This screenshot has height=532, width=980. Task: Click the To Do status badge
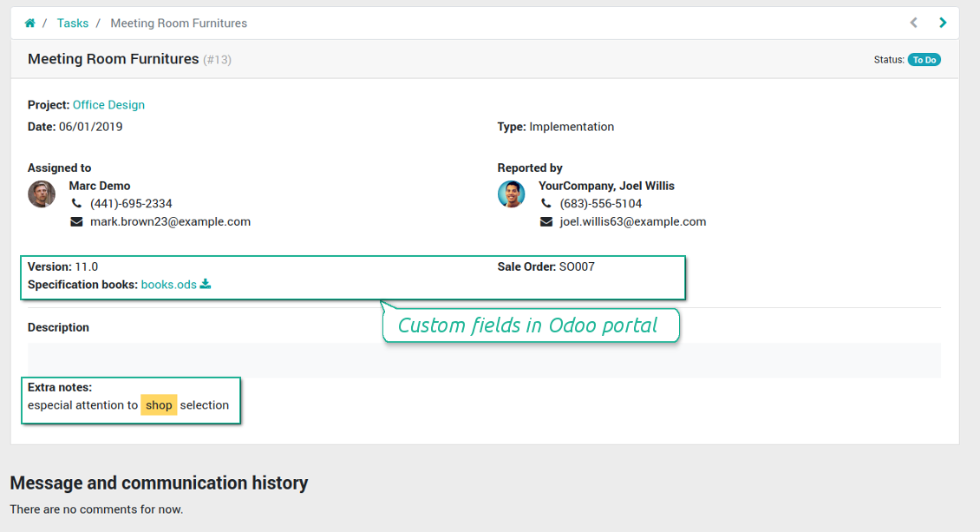[x=924, y=60]
